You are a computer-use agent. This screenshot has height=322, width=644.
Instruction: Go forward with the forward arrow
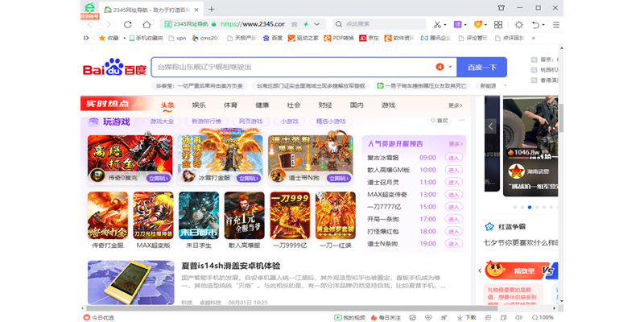click(109, 25)
